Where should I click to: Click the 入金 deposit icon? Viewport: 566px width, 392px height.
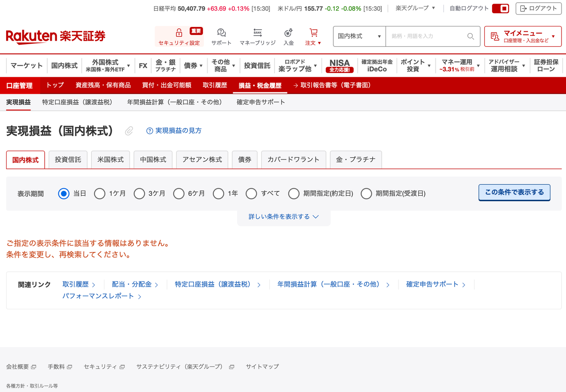288,33
